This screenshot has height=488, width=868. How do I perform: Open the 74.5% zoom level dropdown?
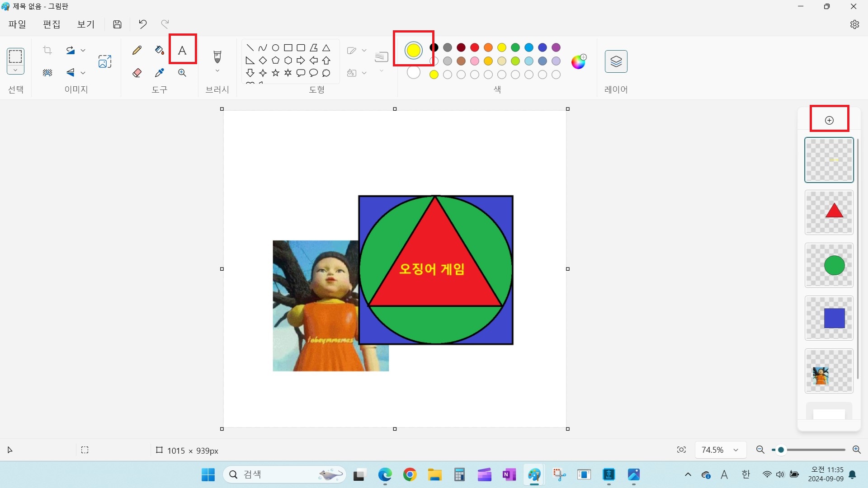[721, 450]
